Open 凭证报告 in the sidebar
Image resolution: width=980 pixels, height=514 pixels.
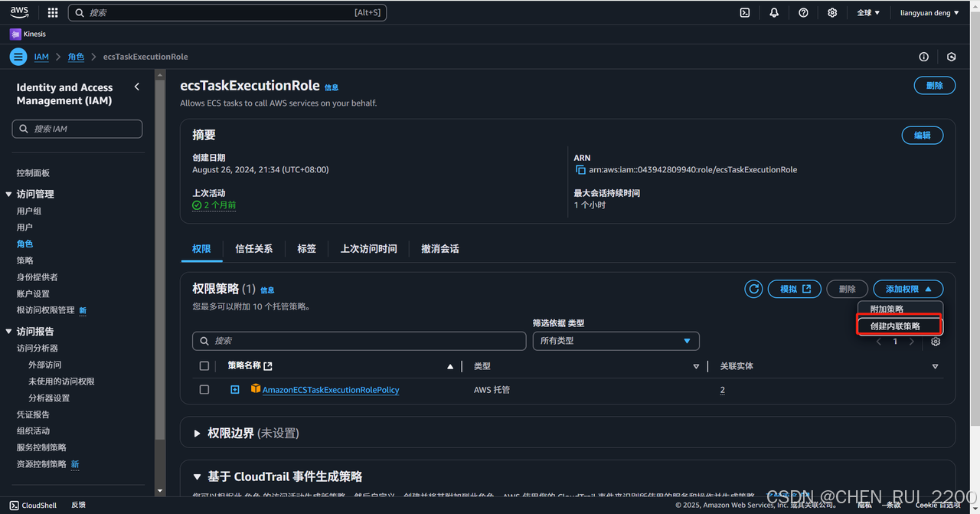point(33,414)
